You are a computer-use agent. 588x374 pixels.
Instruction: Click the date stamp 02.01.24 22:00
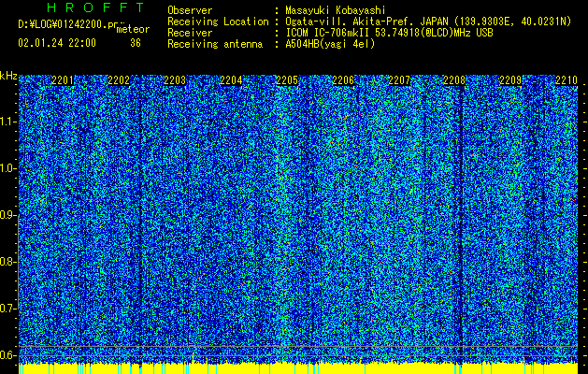click(x=57, y=43)
